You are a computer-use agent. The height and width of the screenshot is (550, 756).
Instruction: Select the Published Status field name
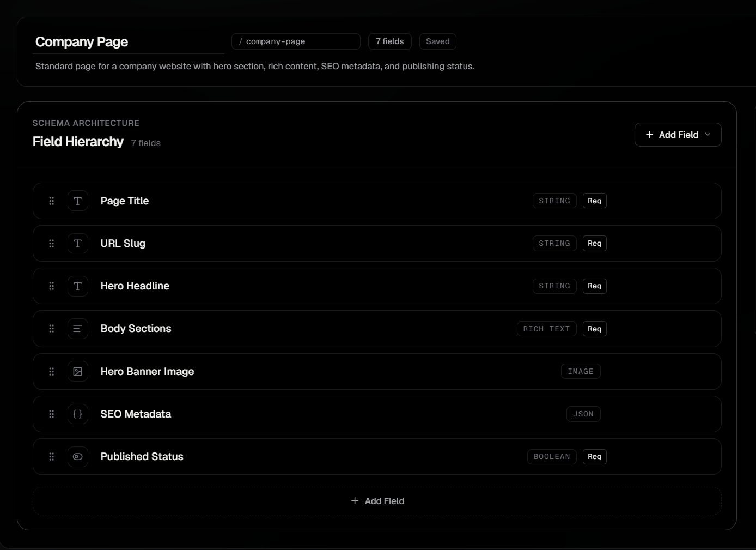click(142, 457)
